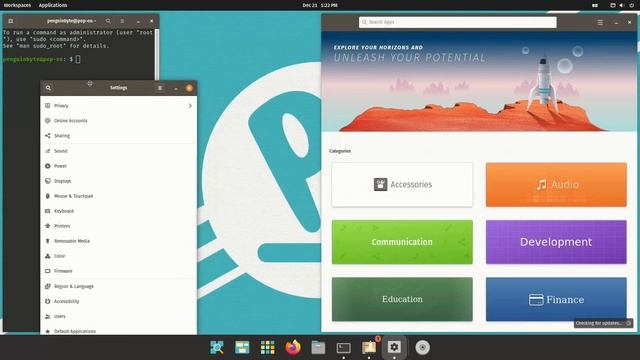Click the tiling icon in the top bar
Image resolution: width=640 pixels, height=360 pixels.
click(595, 5)
